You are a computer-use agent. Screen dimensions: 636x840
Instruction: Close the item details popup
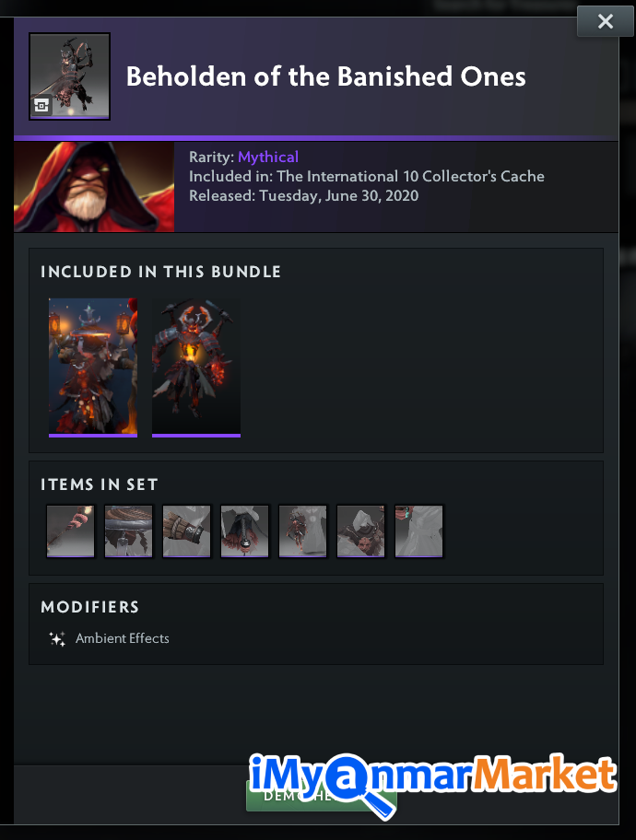point(606,21)
